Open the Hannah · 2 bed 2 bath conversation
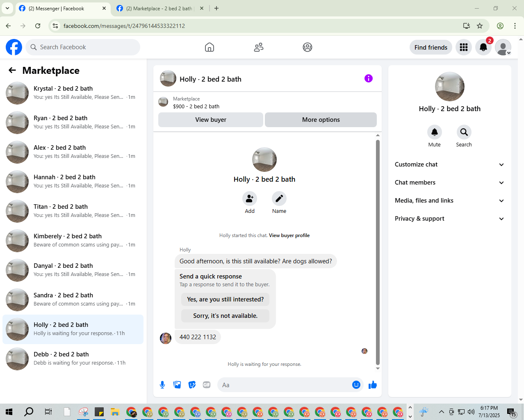This screenshot has height=420, width=524. click(x=73, y=182)
